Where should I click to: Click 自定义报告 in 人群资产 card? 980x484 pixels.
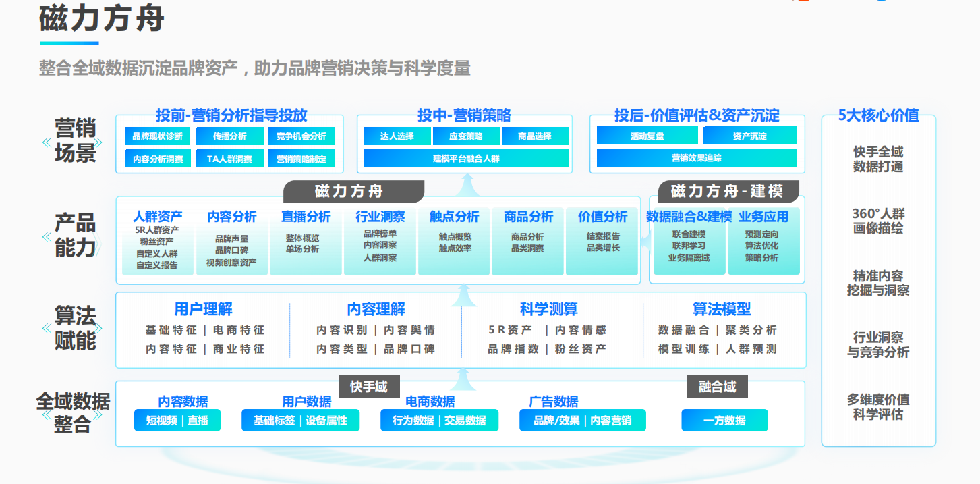coord(157,265)
